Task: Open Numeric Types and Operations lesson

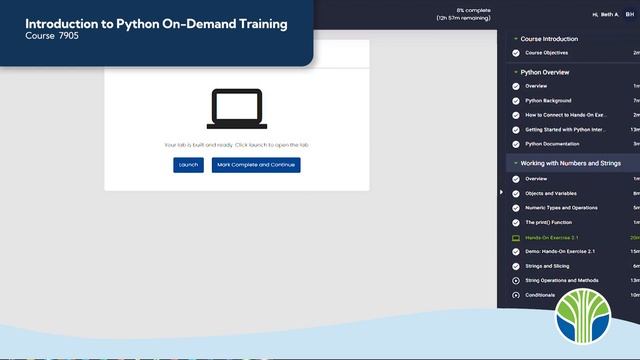Action: pos(561,208)
